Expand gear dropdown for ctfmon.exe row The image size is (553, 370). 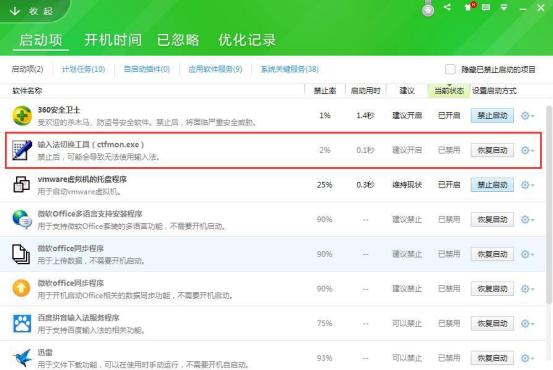pos(528,150)
